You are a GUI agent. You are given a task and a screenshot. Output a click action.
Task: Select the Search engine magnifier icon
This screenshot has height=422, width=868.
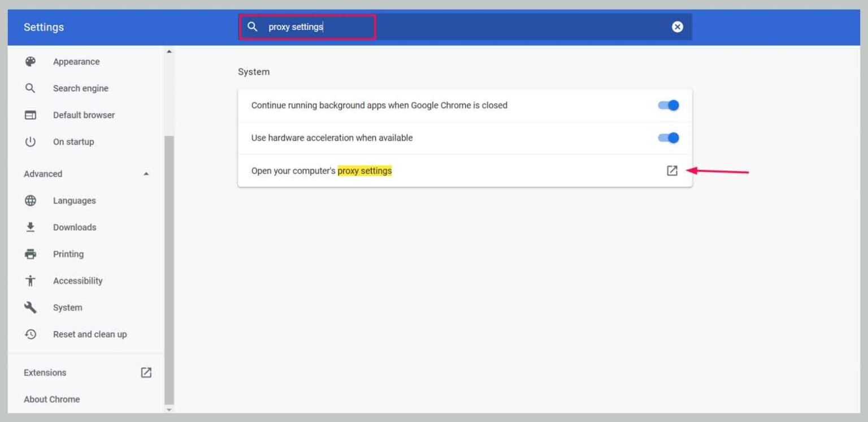[x=30, y=88]
